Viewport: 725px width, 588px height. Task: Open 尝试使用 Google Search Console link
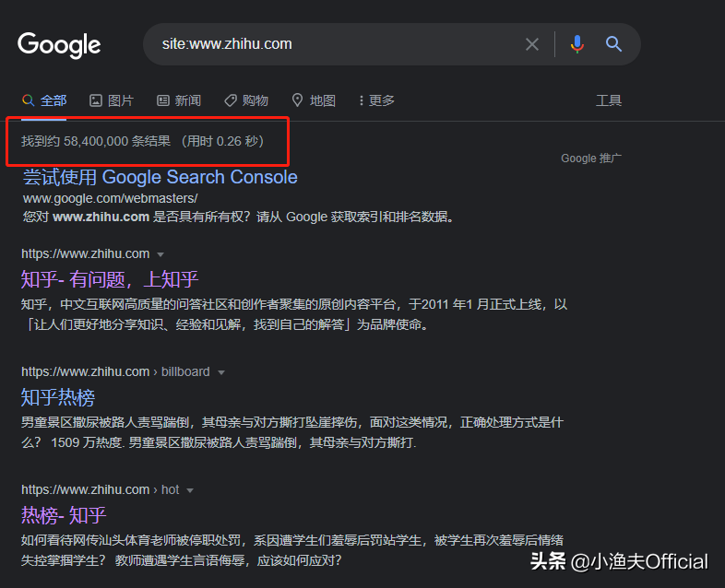click(x=160, y=177)
